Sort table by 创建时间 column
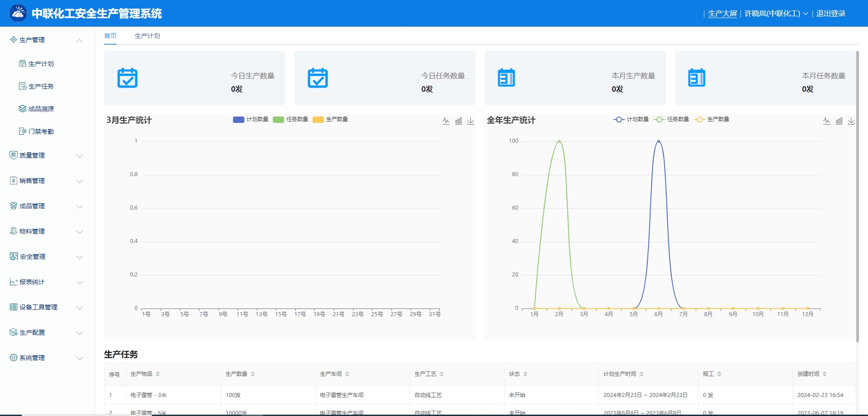This screenshot has height=416, width=868. 825,374
